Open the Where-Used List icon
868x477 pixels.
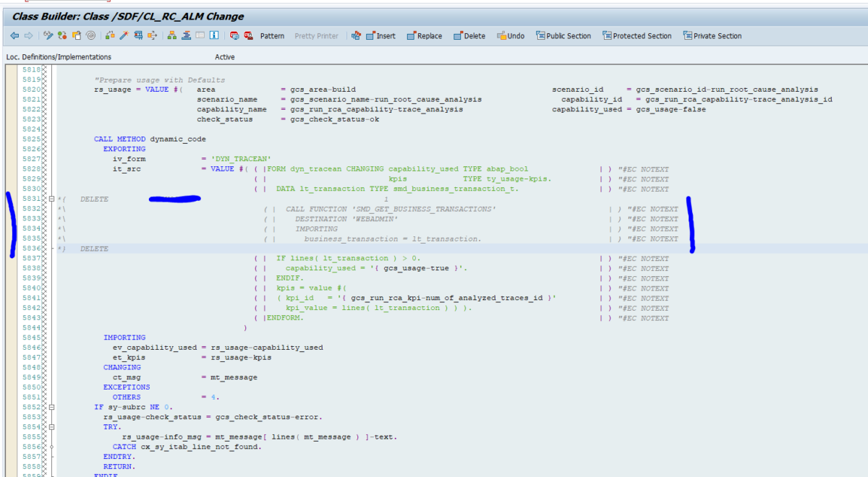138,35
